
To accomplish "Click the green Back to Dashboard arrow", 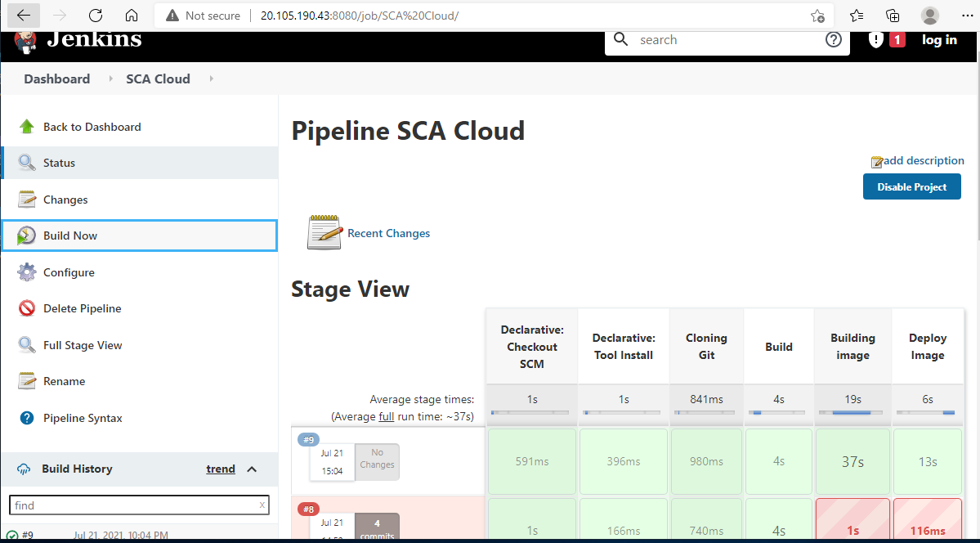I will (x=25, y=126).
